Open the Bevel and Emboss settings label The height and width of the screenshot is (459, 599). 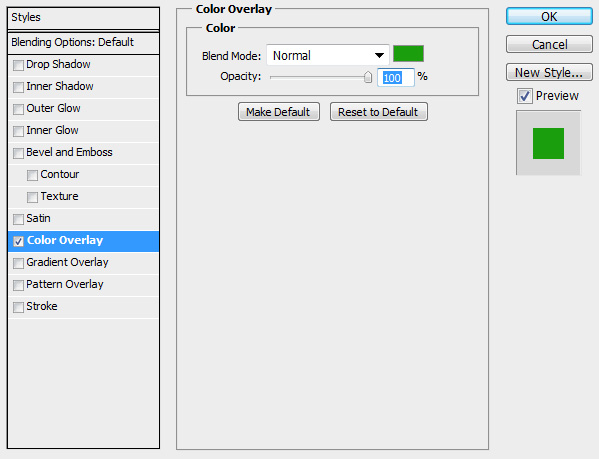(x=69, y=152)
